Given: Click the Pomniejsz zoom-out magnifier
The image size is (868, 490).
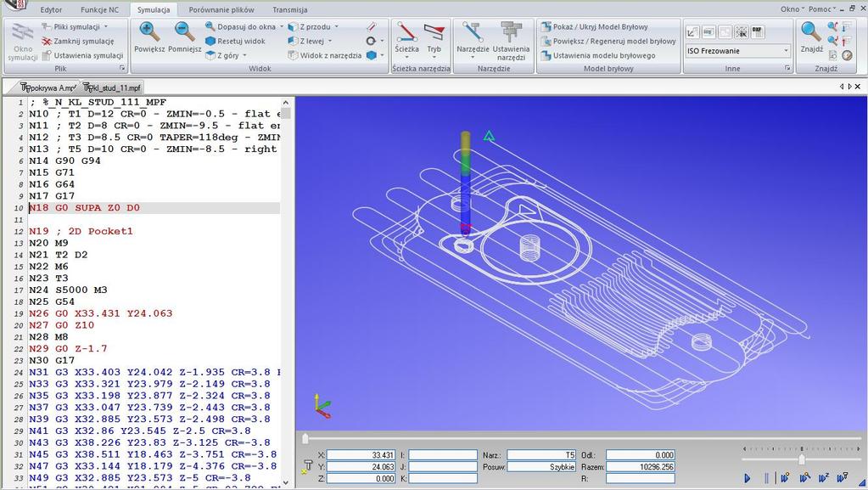Looking at the screenshot, I should click(184, 32).
